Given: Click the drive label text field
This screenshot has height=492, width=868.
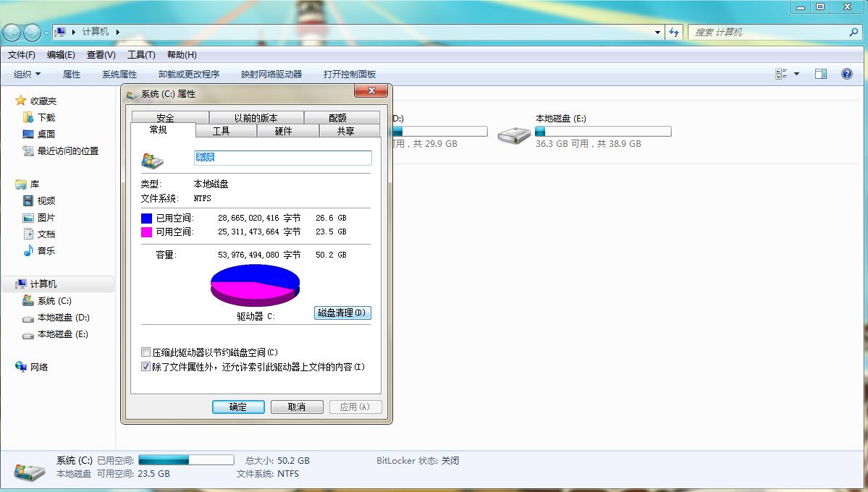Looking at the screenshot, I should tap(282, 158).
